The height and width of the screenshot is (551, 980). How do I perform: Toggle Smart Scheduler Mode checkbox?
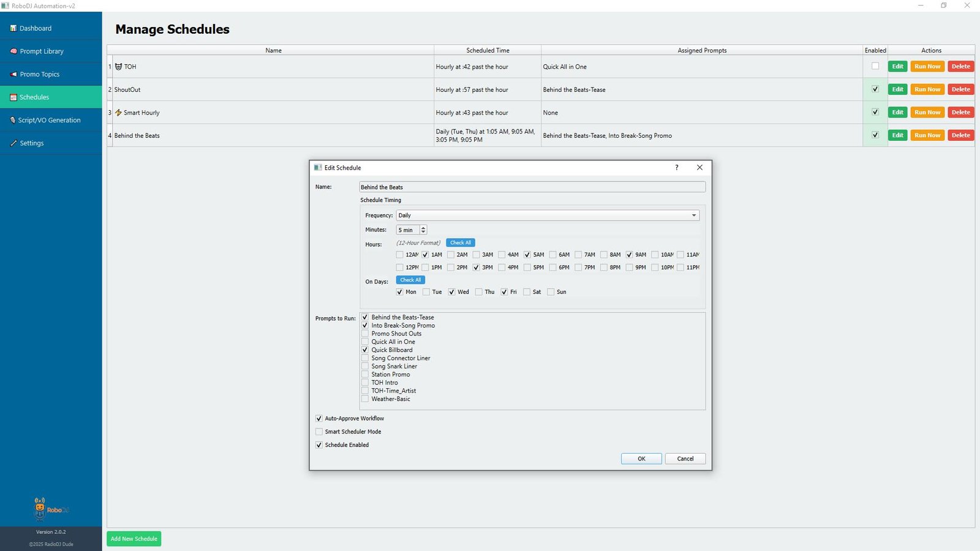319,432
